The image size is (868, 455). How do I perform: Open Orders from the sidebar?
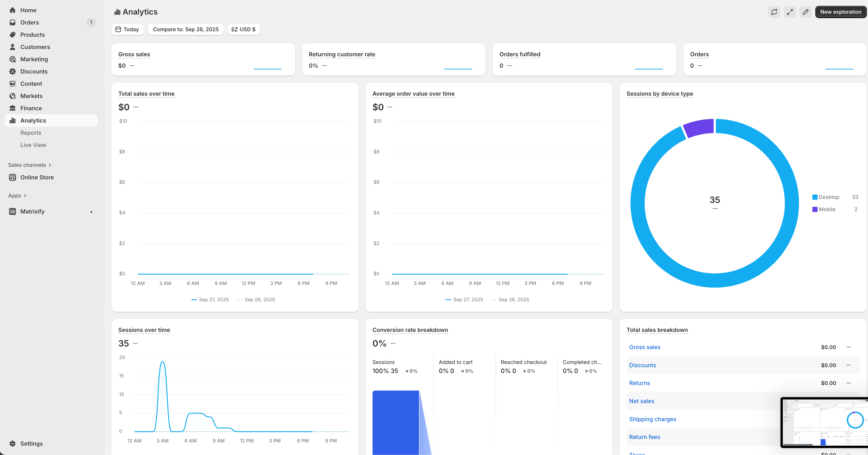point(30,22)
